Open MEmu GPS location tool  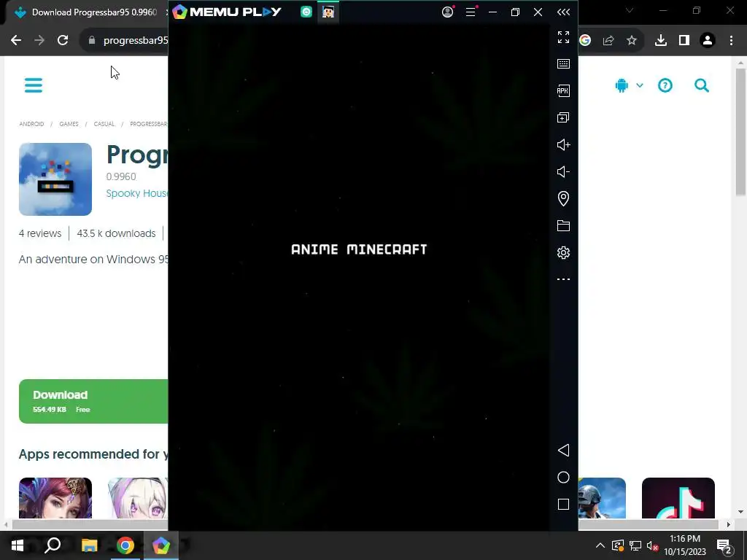coord(563,198)
